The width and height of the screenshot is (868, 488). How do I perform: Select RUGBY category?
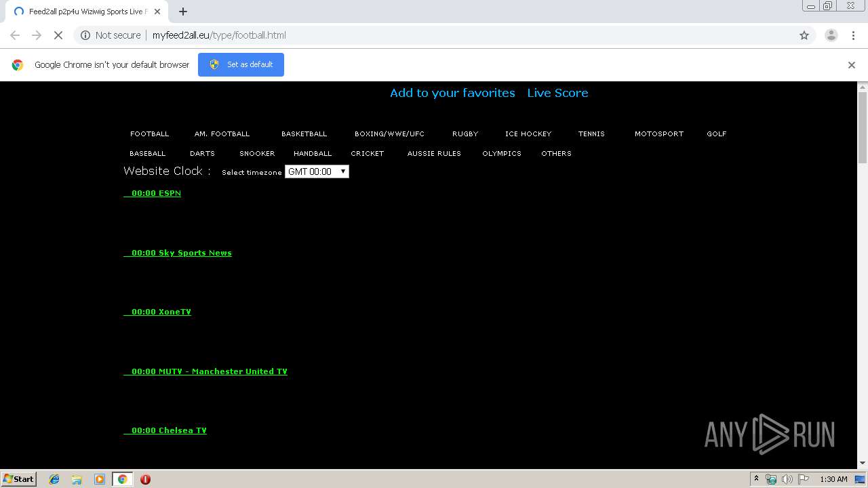[465, 134]
